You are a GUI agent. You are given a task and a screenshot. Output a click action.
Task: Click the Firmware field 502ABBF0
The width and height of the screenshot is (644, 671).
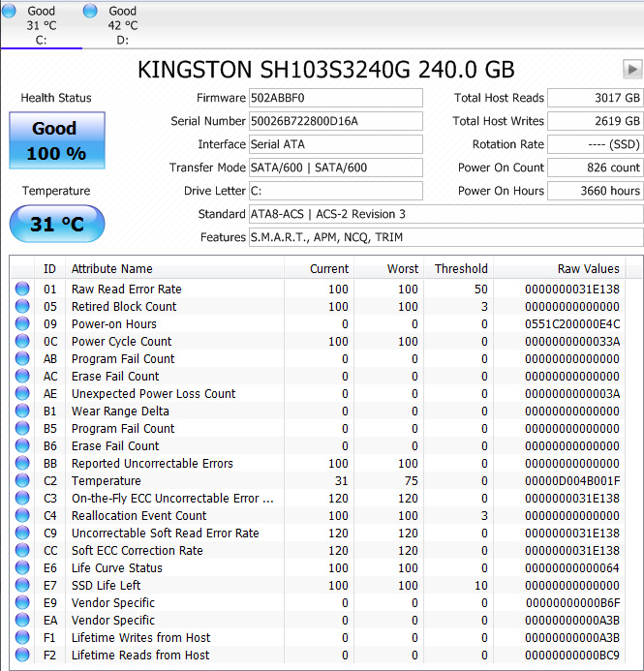[x=335, y=98]
